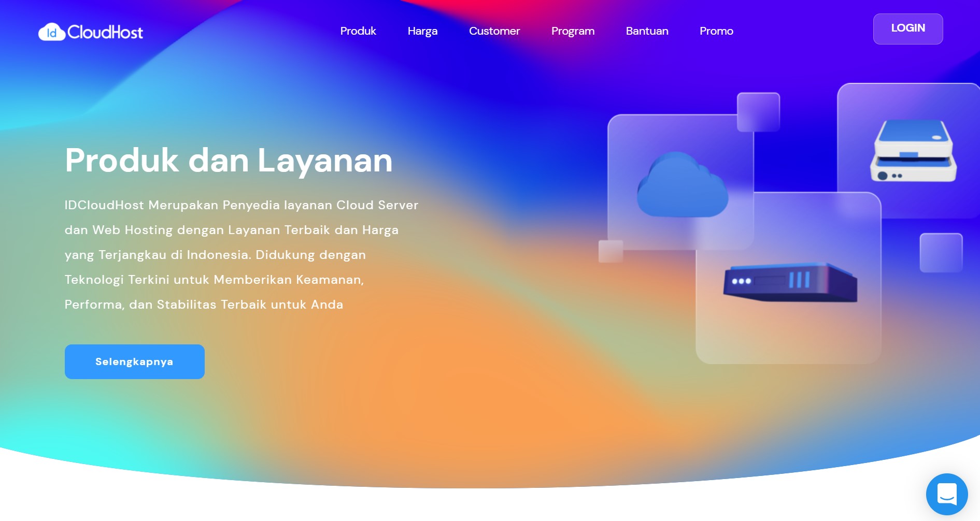Click purple square right of server card
This screenshot has height=521, width=980.
pyautogui.click(x=941, y=253)
